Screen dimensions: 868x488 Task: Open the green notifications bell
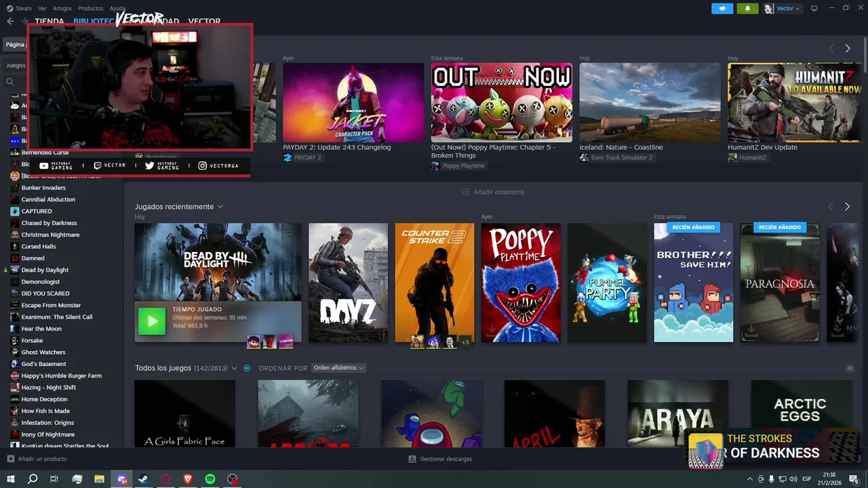click(748, 8)
